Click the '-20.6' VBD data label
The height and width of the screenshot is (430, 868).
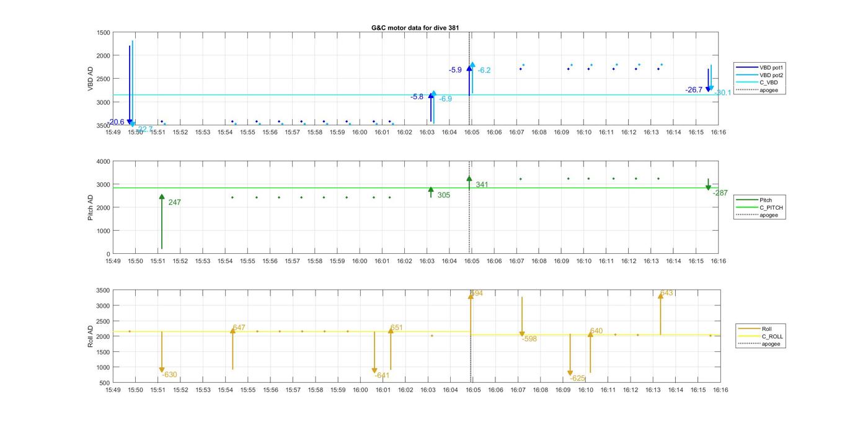[x=117, y=122]
